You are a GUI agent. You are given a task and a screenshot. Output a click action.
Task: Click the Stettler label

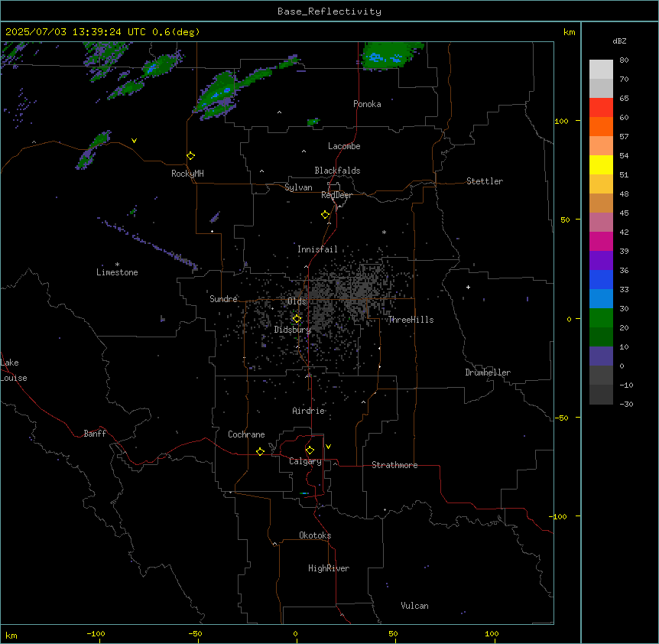click(x=485, y=181)
